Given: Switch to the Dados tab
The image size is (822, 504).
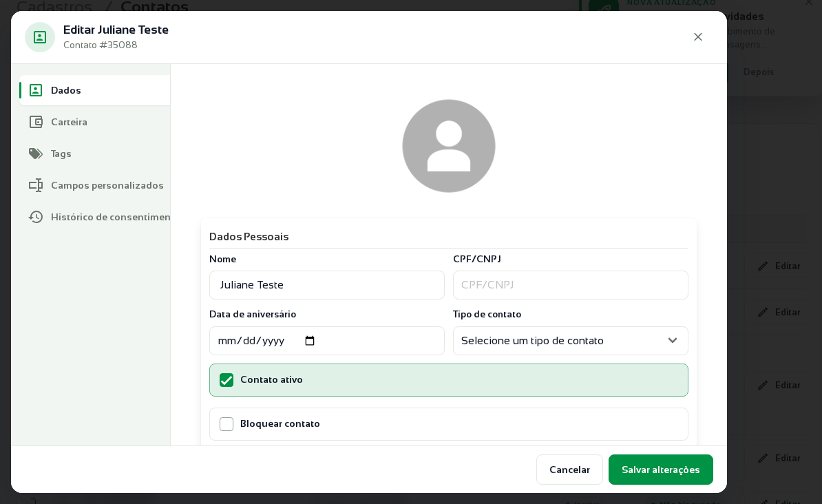Looking at the screenshot, I should point(95,90).
